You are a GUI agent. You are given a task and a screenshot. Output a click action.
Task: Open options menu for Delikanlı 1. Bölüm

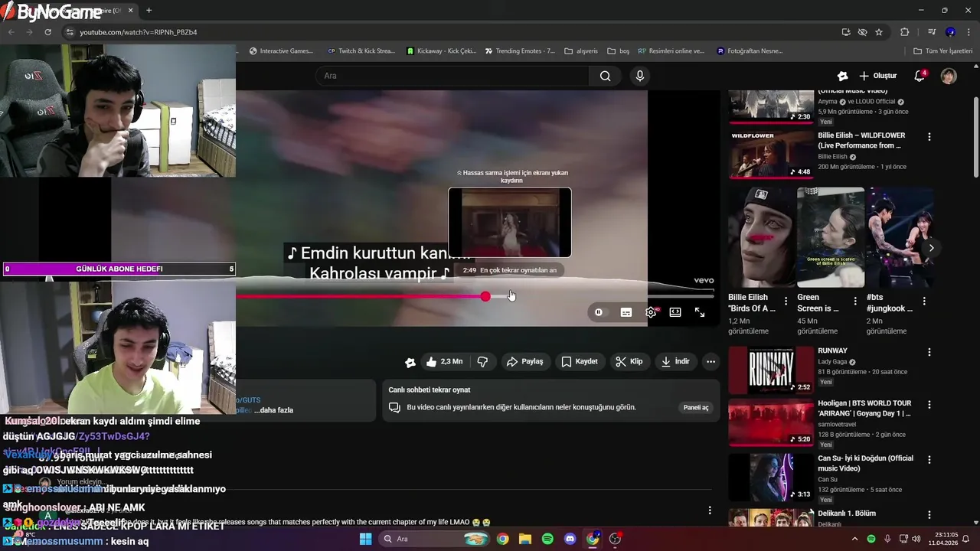[x=929, y=515]
